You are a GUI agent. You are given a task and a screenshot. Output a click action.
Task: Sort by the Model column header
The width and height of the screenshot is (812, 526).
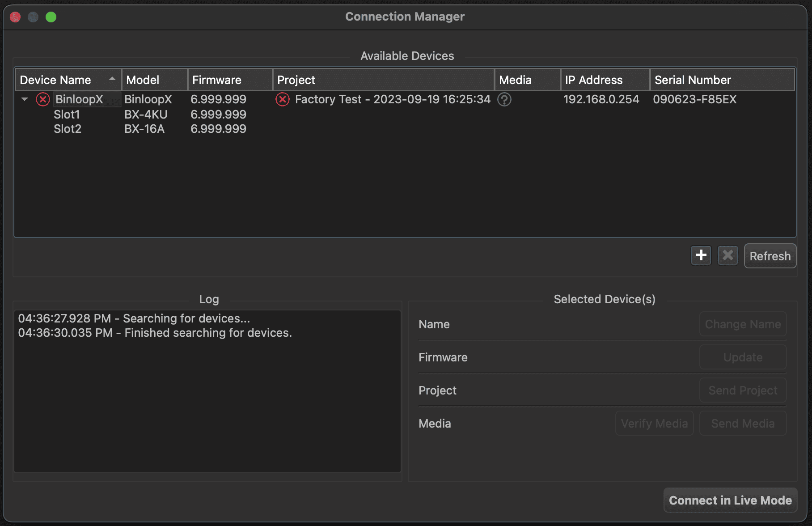pos(143,80)
